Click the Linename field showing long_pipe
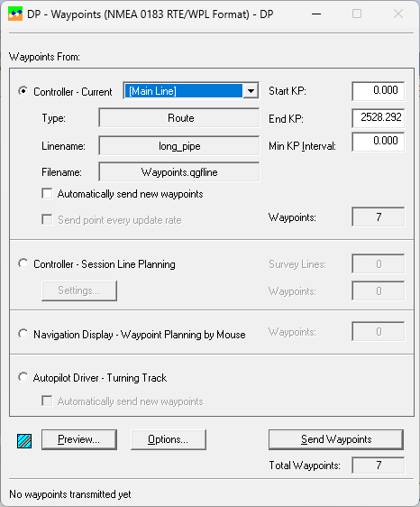Viewport: 420px width, 507px height. pos(179,146)
